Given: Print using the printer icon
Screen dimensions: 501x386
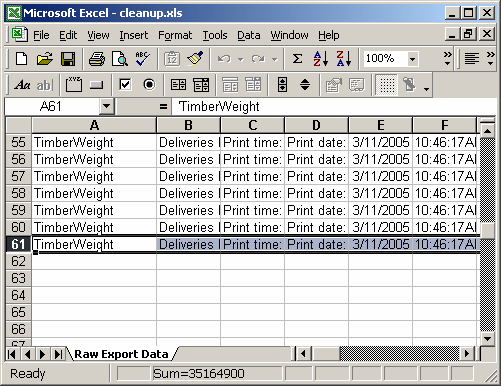Looking at the screenshot, I should 97,59.
